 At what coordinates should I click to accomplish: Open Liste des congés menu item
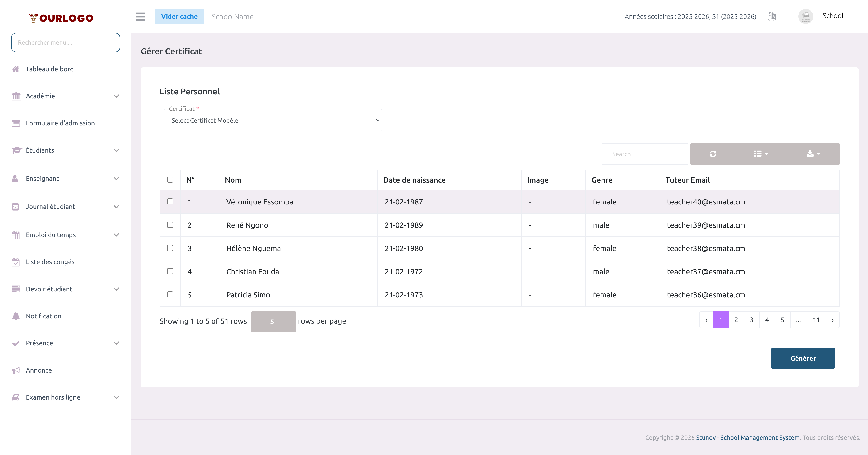click(50, 262)
